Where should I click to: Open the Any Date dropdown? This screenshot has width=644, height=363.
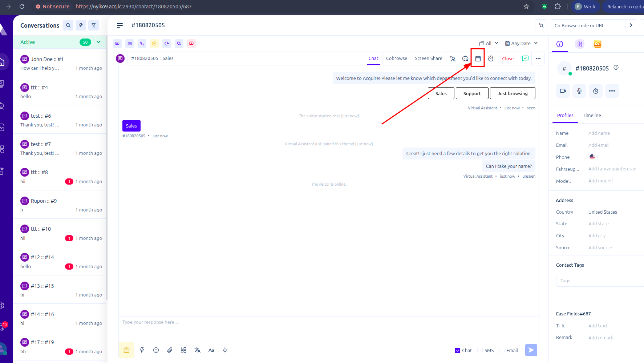pyautogui.click(x=521, y=43)
